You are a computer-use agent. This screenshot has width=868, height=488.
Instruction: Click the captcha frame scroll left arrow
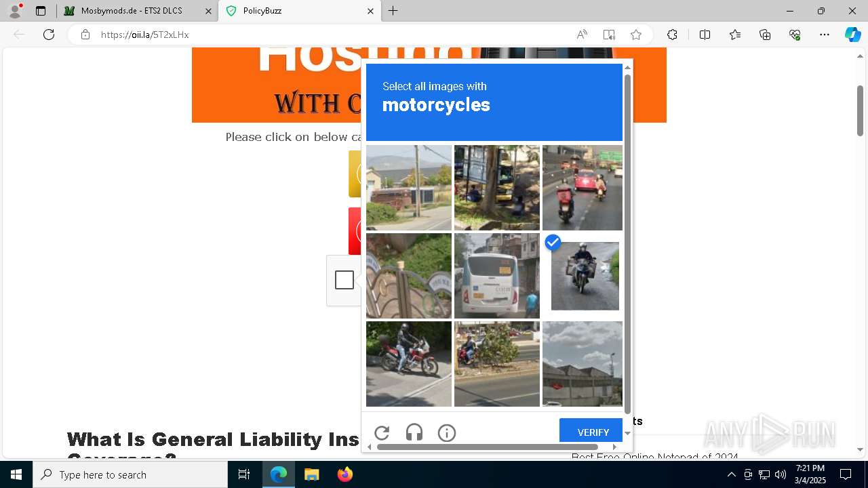click(370, 447)
